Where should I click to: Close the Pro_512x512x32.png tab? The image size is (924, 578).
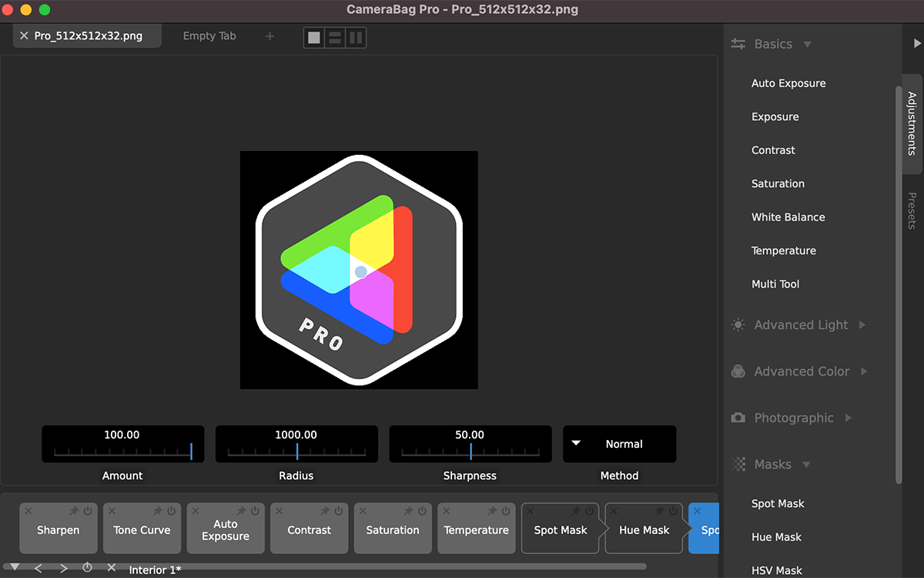coord(24,35)
